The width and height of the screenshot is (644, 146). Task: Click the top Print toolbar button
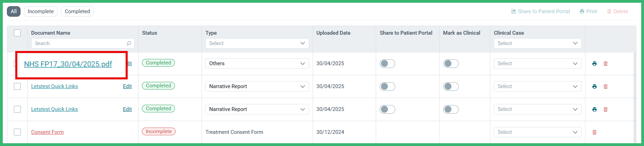pos(588,11)
